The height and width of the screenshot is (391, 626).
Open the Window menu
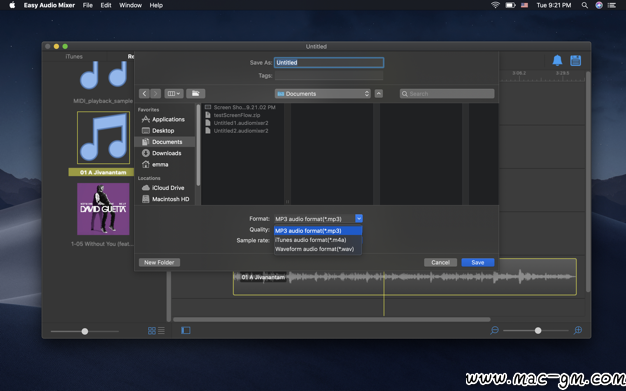pyautogui.click(x=131, y=5)
